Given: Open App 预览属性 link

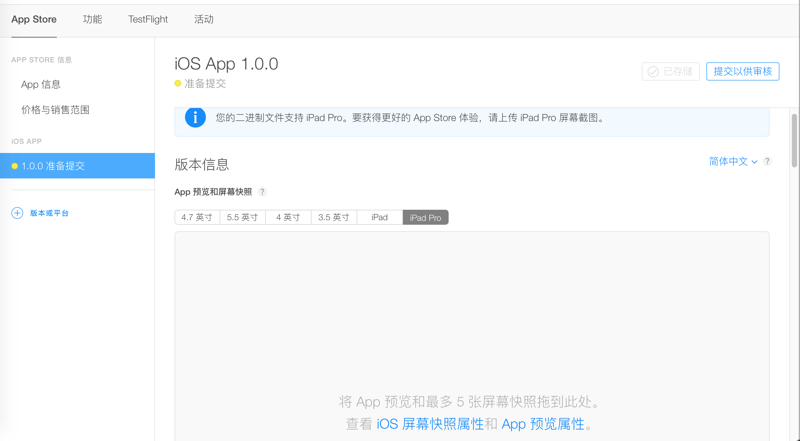Looking at the screenshot, I should point(543,424).
